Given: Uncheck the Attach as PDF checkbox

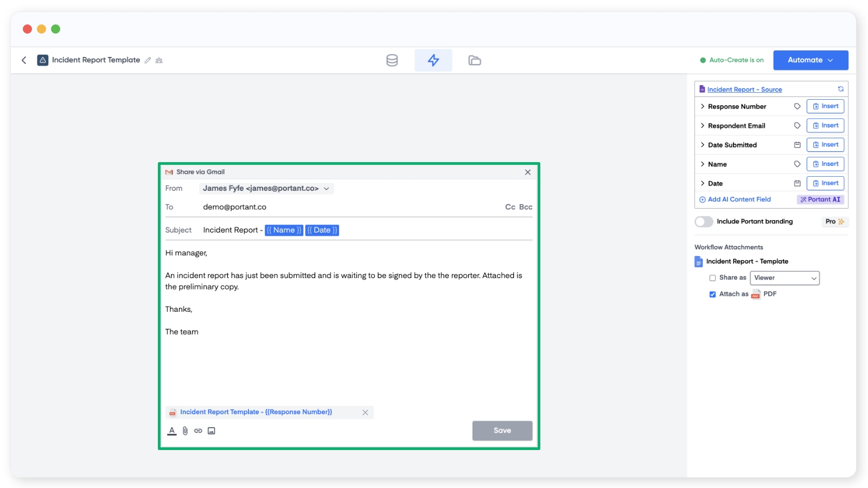Looking at the screenshot, I should point(712,294).
